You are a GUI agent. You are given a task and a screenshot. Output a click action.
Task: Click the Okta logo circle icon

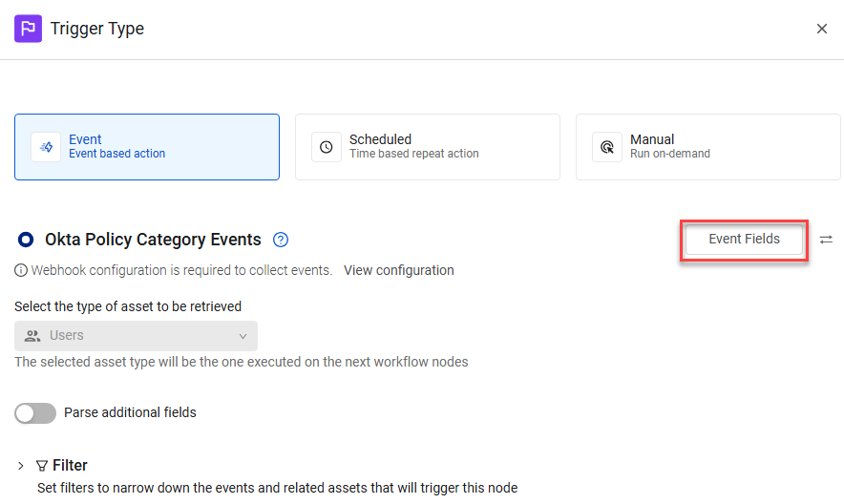pos(25,240)
